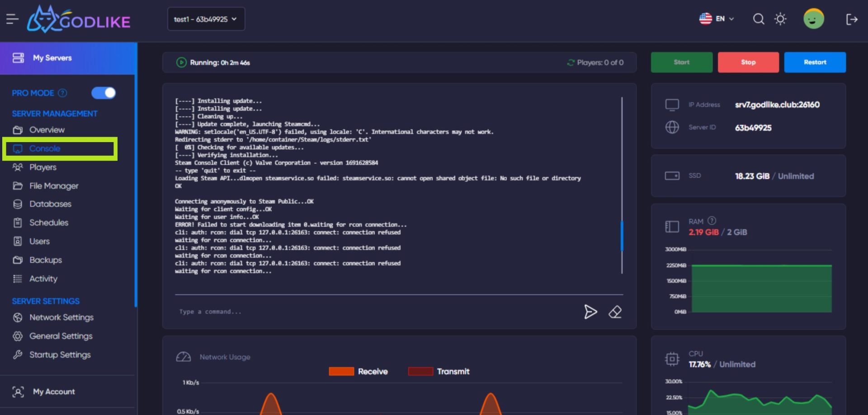Select Console in sidebar

click(60, 148)
